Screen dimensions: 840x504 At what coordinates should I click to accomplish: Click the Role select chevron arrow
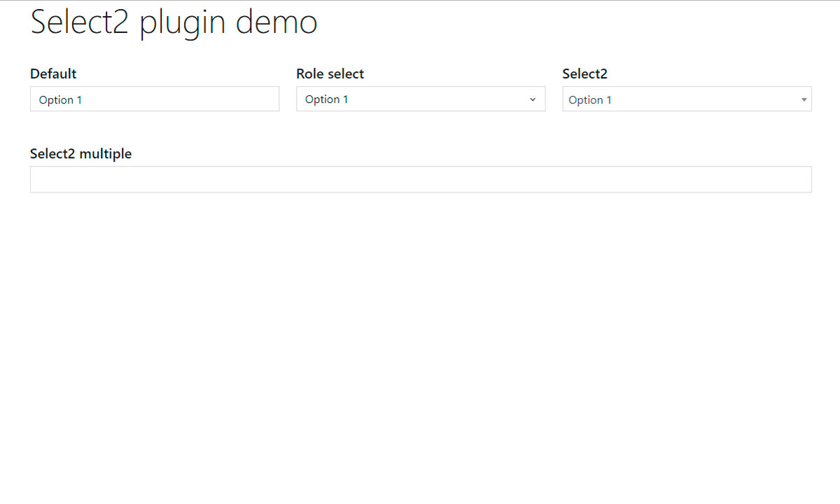coord(533,99)
